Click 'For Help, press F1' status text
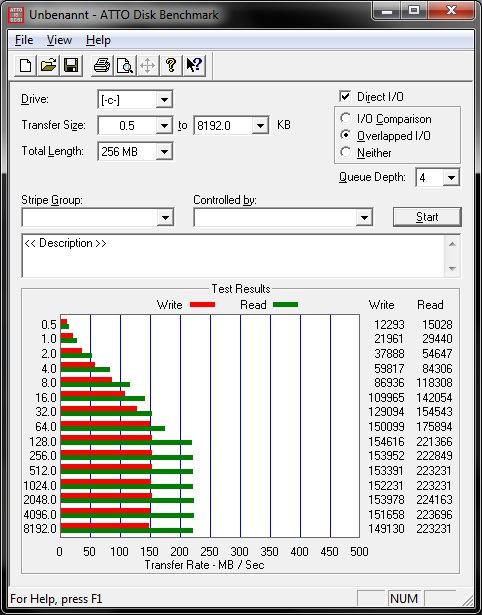Screen dimensions: 482x615 [x=56, y=599]
